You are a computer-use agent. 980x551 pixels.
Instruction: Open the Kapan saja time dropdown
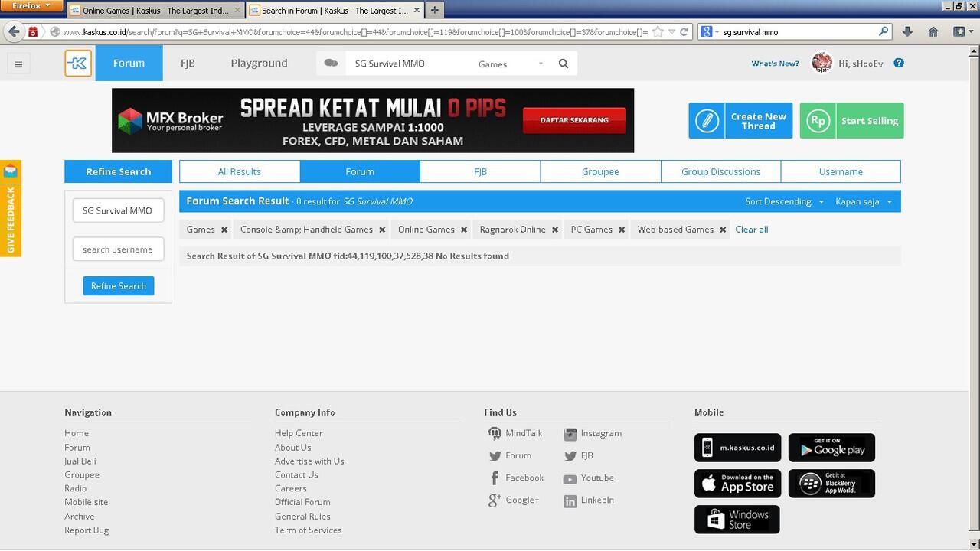click(864, 201)
